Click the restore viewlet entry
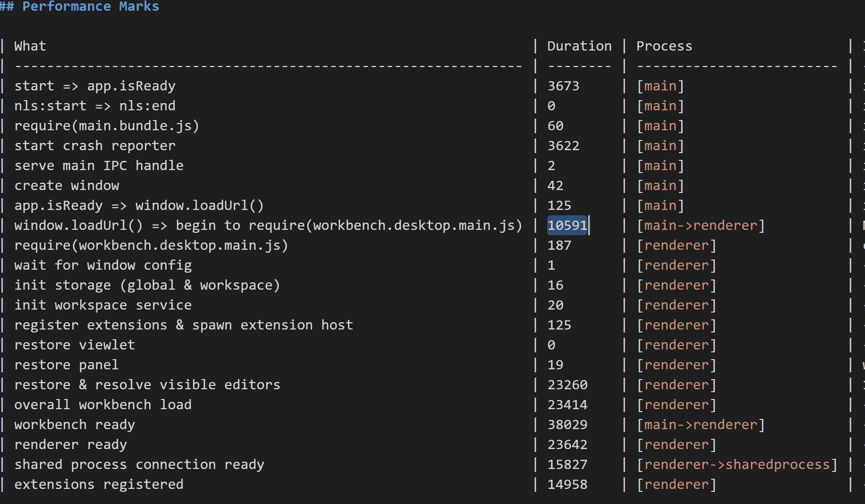The height and width of the screenshot is (504, 865). pos(74,345)
